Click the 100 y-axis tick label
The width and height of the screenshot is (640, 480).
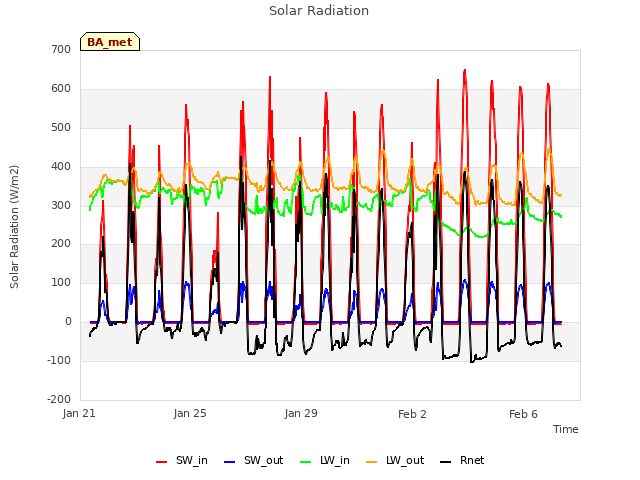(61, 282)
